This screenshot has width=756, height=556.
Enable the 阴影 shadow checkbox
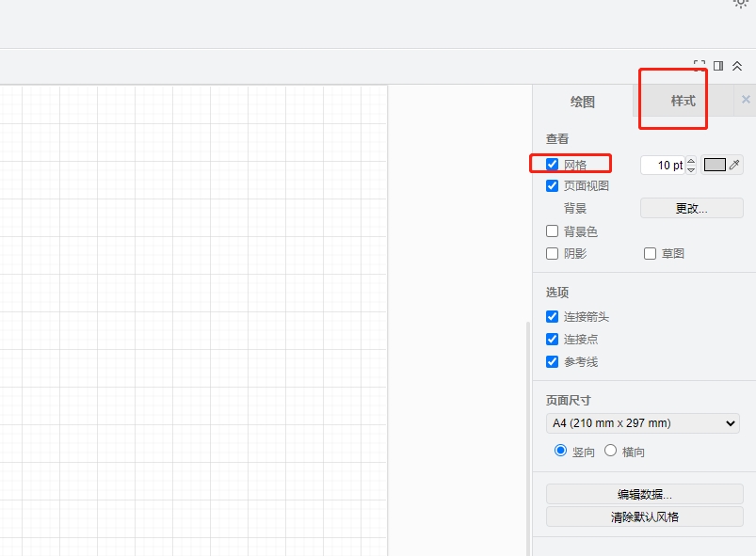(x=553, y=254)
